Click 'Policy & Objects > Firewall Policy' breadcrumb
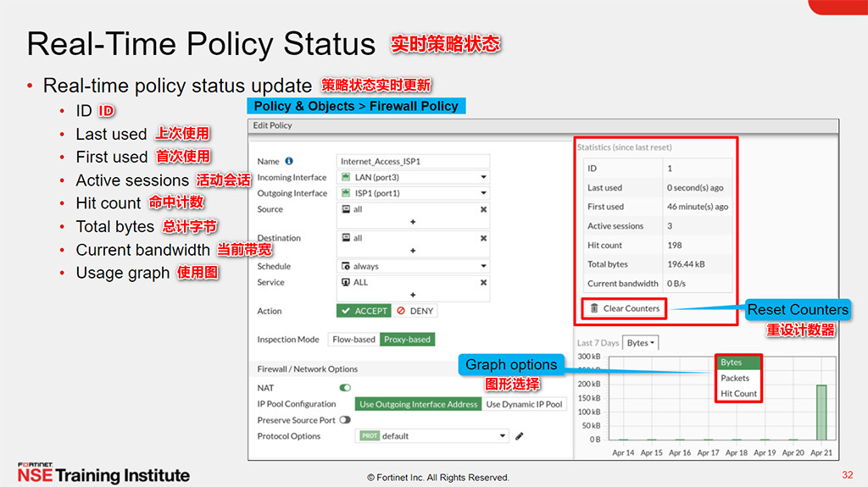Image resolution: width=868 pixels, height=487 pixels. (x=356, y=106)
